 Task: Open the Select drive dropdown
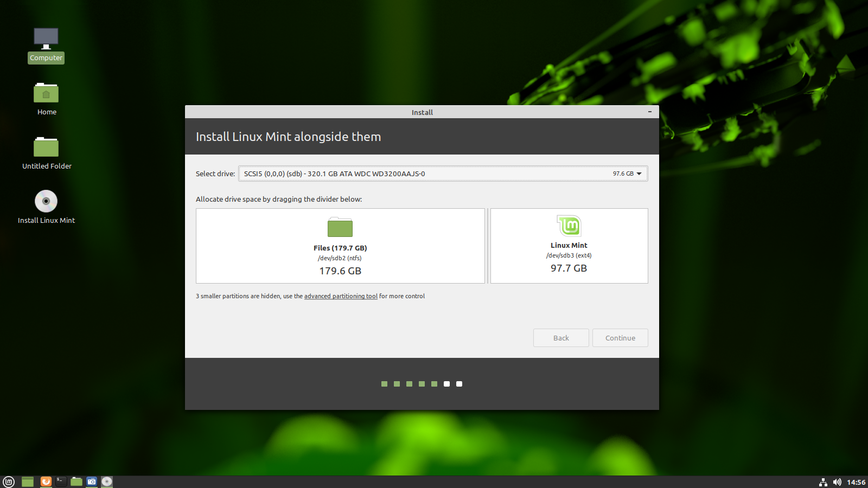pyautogui.click(x=443, y=174)
